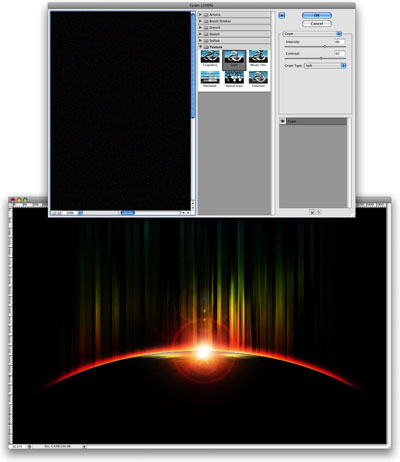Click the Delete effect layer trash icon
Screen dimensions: 400x462
319,212
